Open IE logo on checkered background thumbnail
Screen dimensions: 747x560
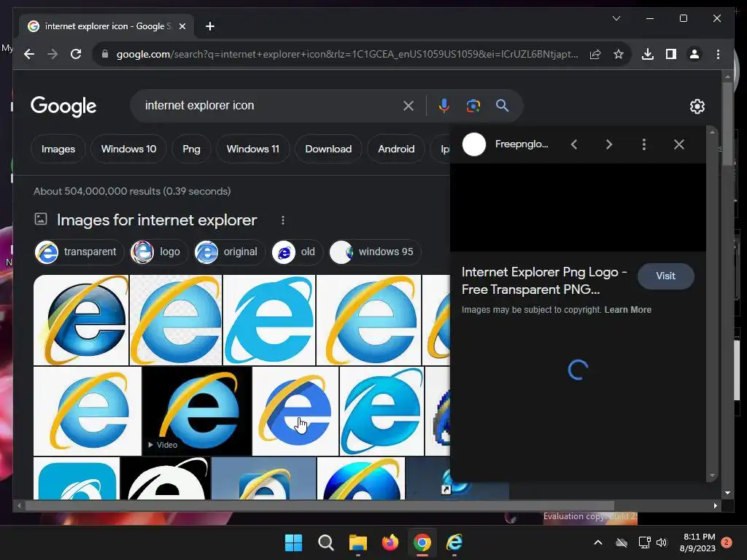point(176,320)
